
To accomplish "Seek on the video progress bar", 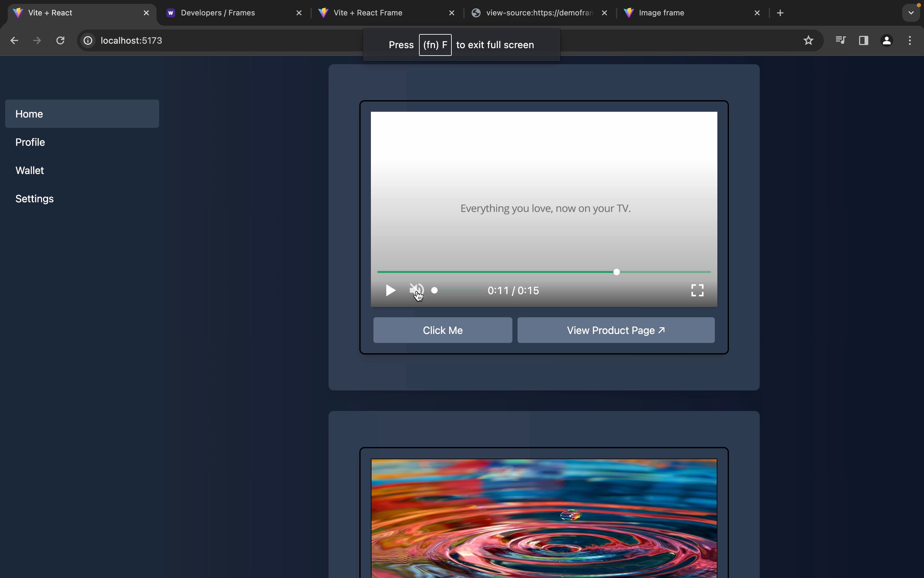I will pyautogui.click(x=544, y=272).
